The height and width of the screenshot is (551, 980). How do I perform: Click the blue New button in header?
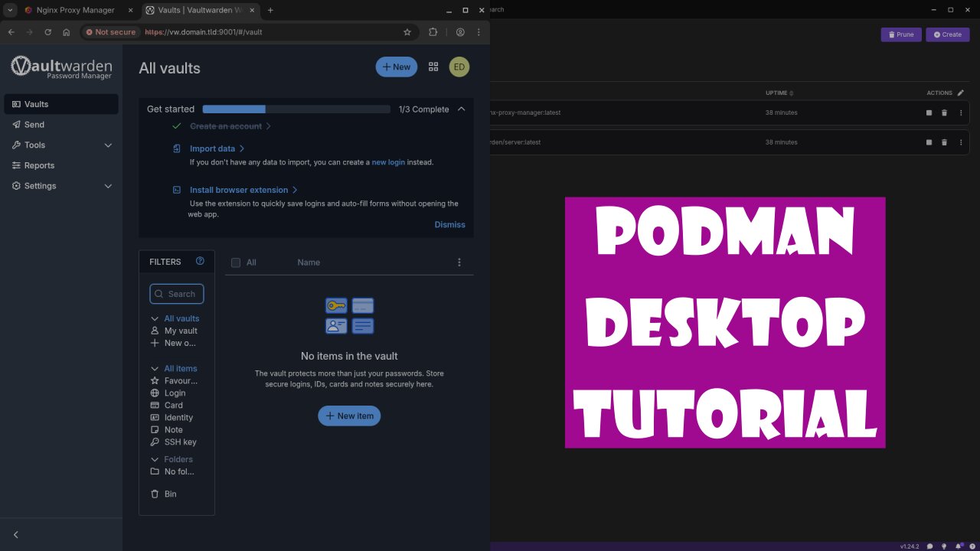click(397, 67)
